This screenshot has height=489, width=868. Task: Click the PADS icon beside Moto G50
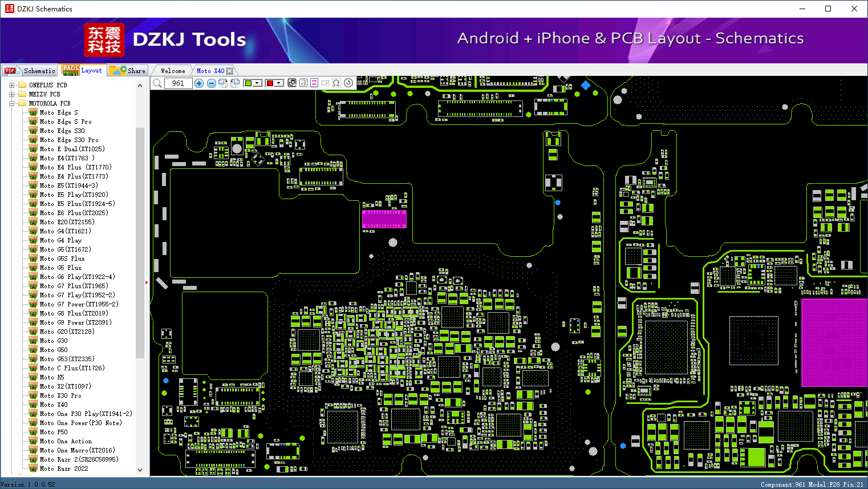(33, 350)
